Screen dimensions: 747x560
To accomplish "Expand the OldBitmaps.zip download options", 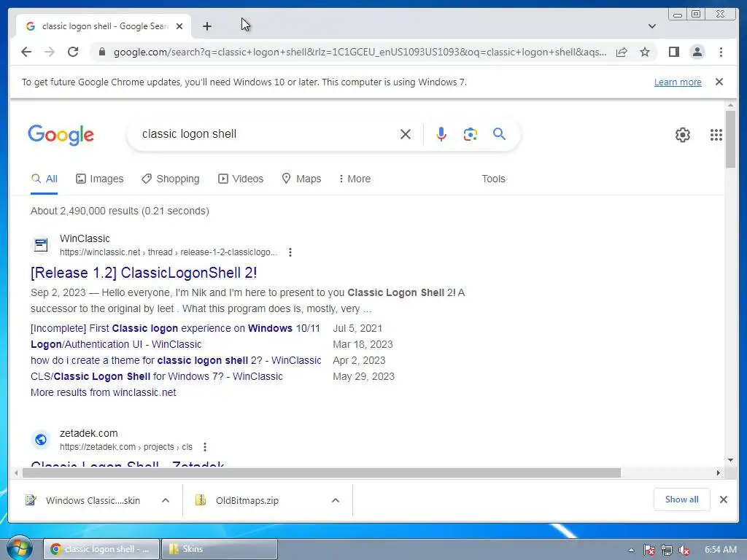I will (336, 500).
